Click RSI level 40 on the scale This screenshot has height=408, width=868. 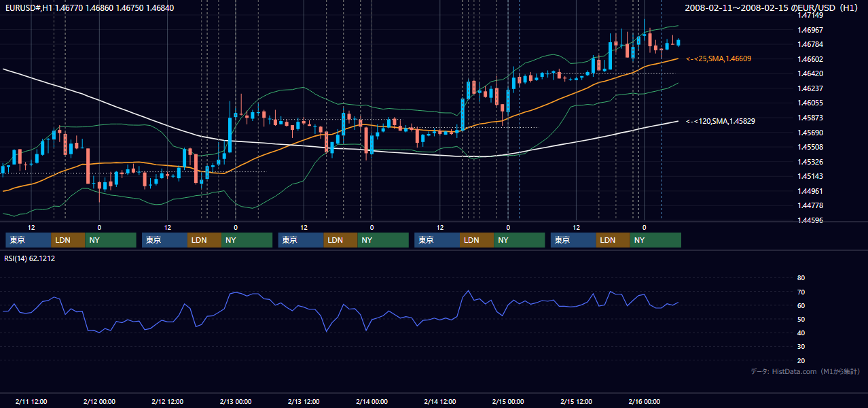pos(801,333)
